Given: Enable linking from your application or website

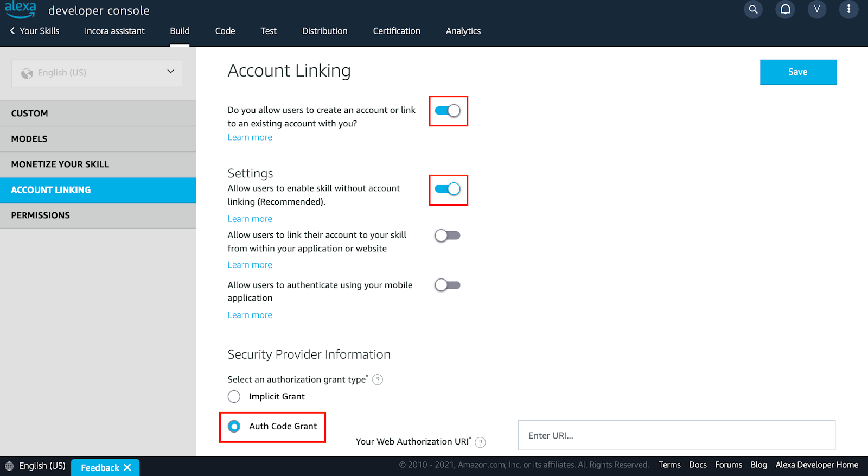Looking at the screenshot, I should [448, 236].
